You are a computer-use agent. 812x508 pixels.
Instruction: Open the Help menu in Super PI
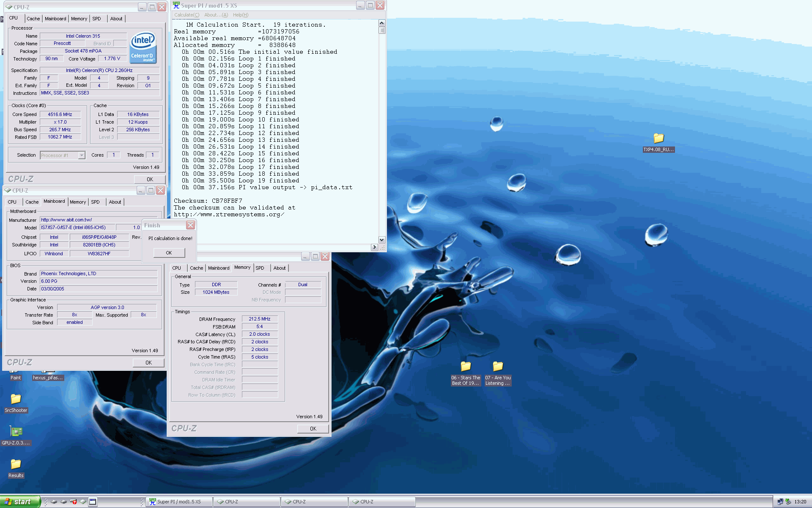[241, 15]
